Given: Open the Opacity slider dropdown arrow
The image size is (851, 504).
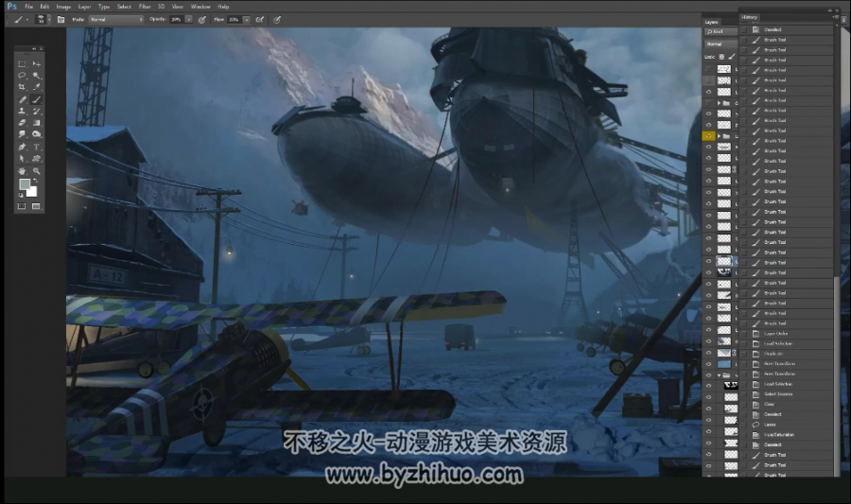Looking at the screenshot, I should click(x=188, y=20).
